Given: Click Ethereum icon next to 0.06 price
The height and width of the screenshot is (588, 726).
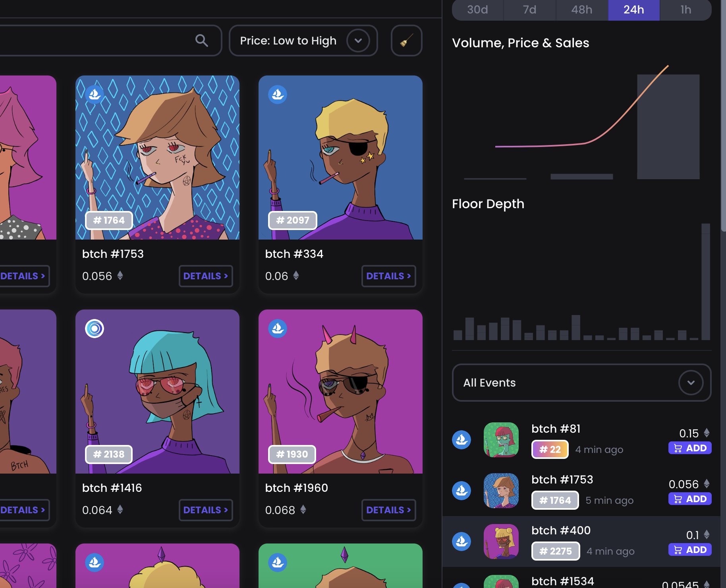Looking at the screenshot, I should [x=296, y=276].
